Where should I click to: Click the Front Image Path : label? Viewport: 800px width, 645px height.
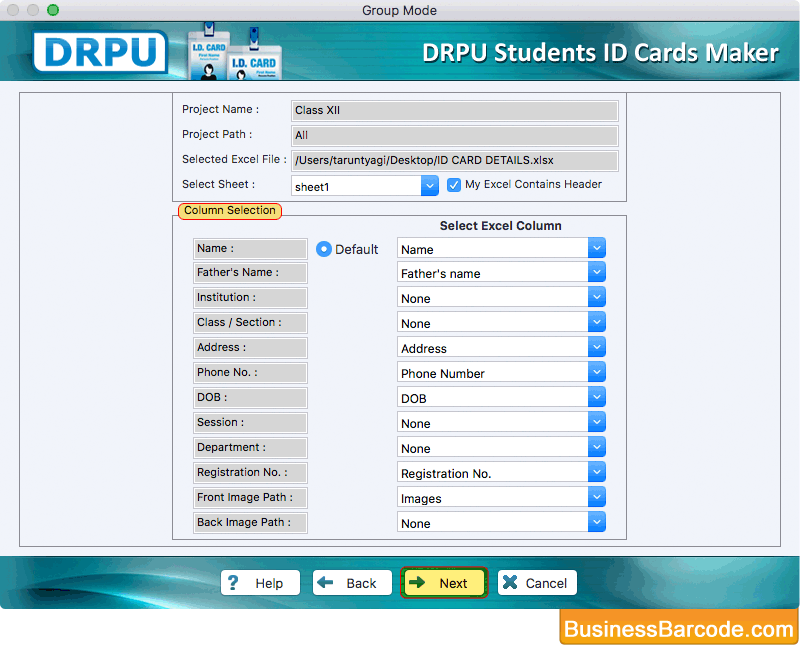coord(250,498)
